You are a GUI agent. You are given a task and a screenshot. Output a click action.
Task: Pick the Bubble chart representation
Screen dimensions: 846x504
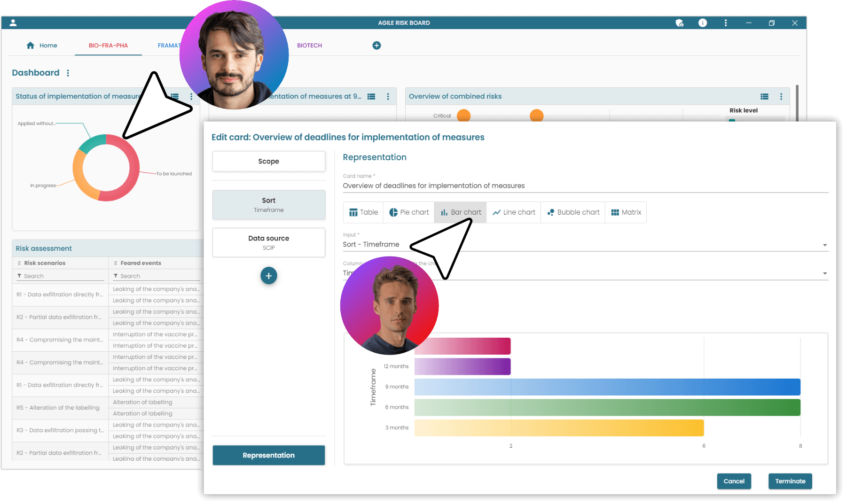pos(572,212)
